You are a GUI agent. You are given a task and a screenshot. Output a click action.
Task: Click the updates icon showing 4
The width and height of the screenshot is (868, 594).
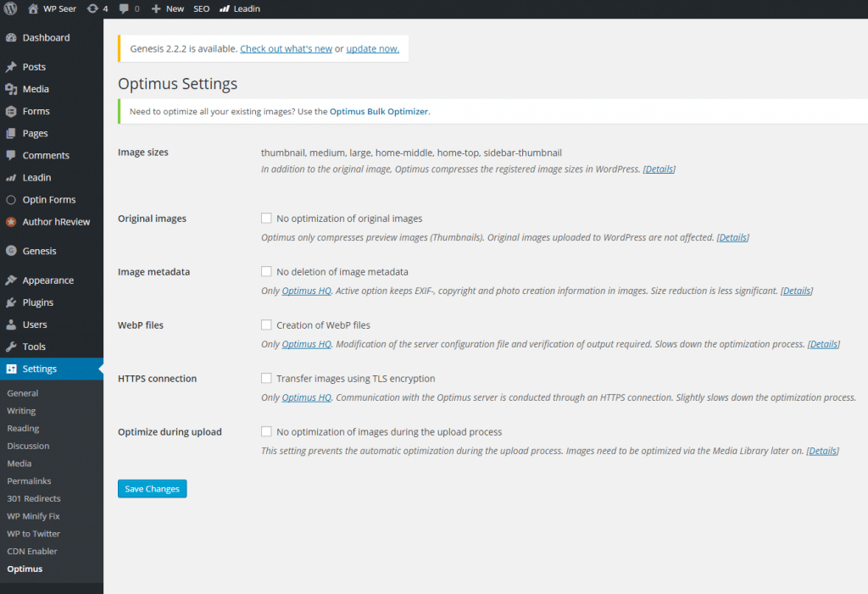pyautogui.click(x=92, y=8)
